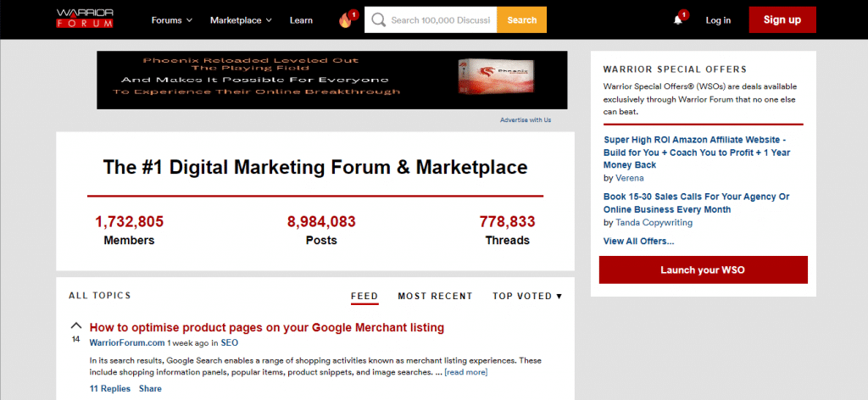This screenshot has height=400, width=868.
Task: Click the Tanda Copywriting author name
Action: pos(654,222)
